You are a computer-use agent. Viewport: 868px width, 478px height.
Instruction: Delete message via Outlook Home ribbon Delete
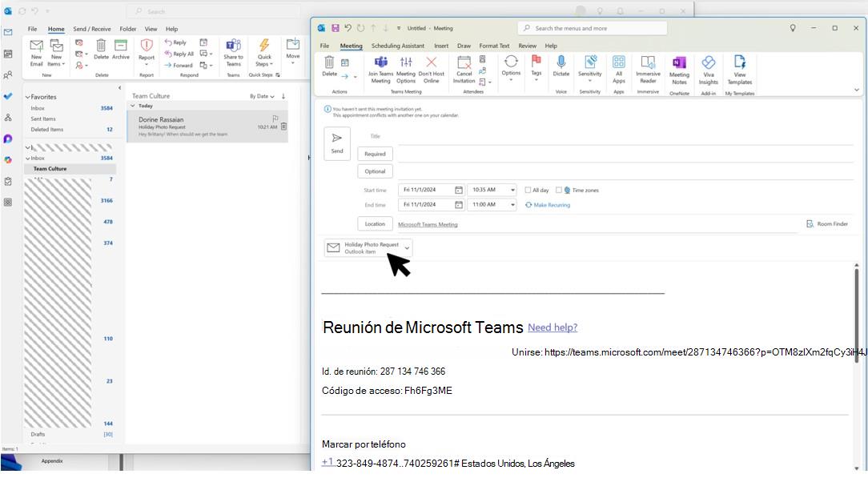[102, 50]
